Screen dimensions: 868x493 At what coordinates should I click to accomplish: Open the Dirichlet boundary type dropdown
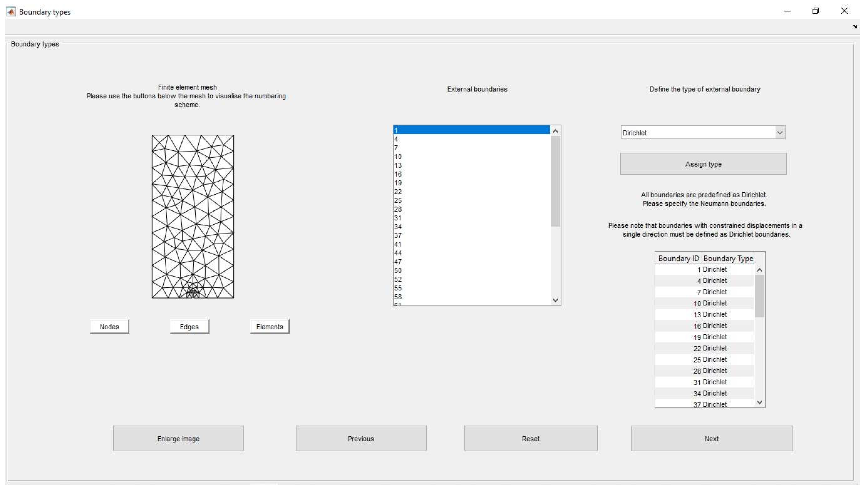click(x=779, y=133)
